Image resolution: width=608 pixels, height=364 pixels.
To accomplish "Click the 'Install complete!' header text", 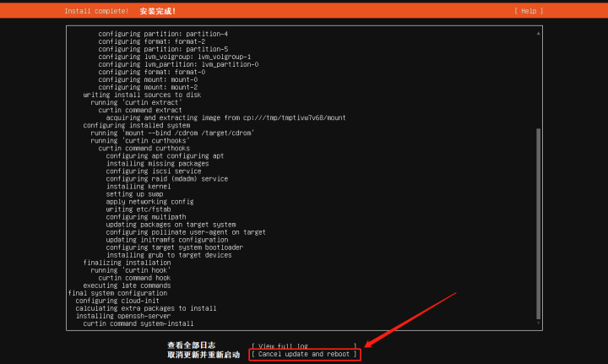I will click(96, 11).
